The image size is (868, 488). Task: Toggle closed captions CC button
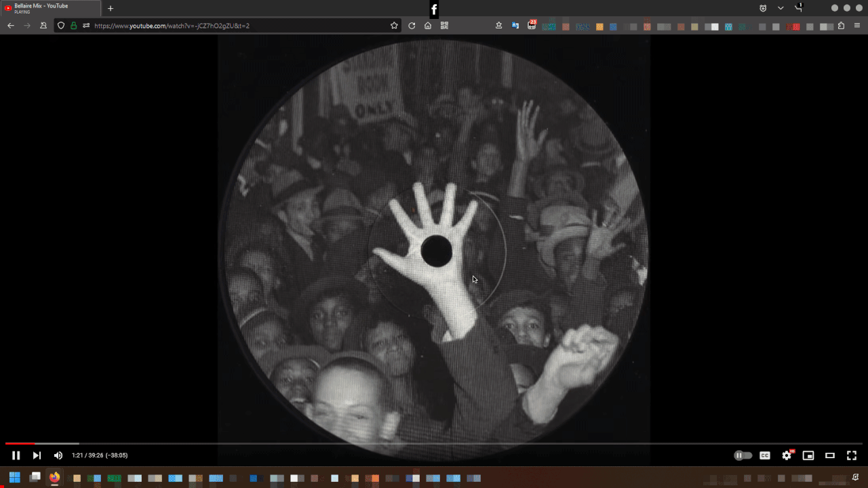(765, 455)
